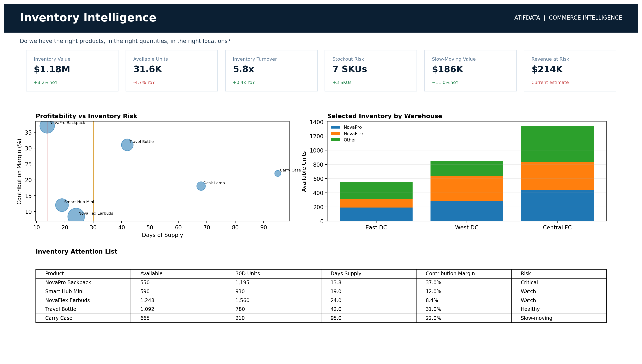The width and height of the screenshot is (642, 364).
Task: Select Carry Case table row
Action: coord(321,318)
